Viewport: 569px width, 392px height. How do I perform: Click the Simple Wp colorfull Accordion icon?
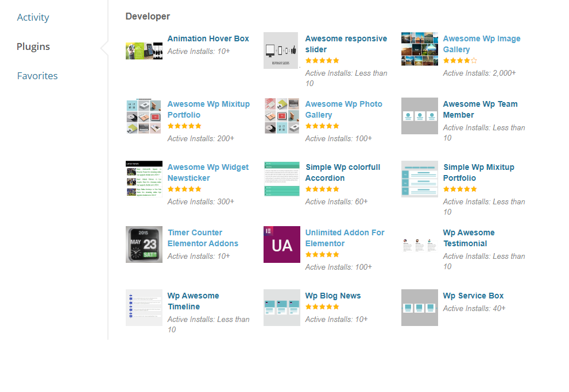tap(281, 179)
